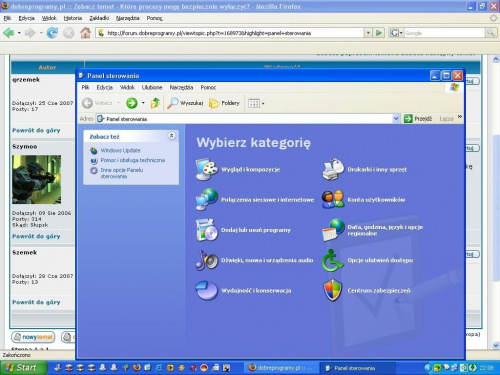
Task: Click Firefox quick launch icon in taskbar
Action: click(x=137, y=368)
